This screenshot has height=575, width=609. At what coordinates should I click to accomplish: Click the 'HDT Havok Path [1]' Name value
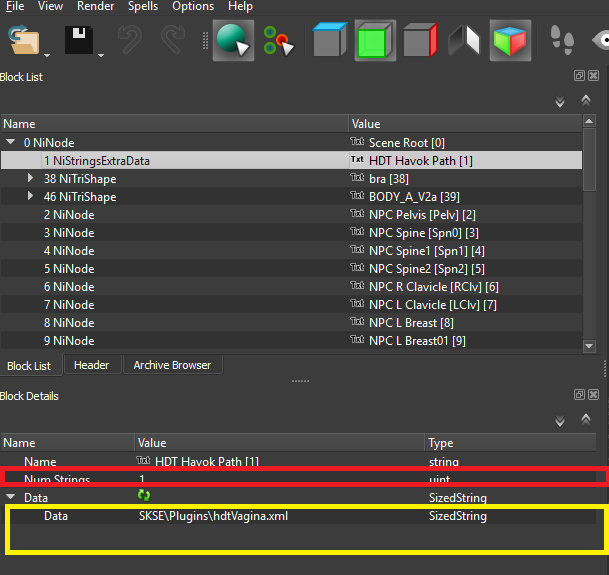point(207,462)
